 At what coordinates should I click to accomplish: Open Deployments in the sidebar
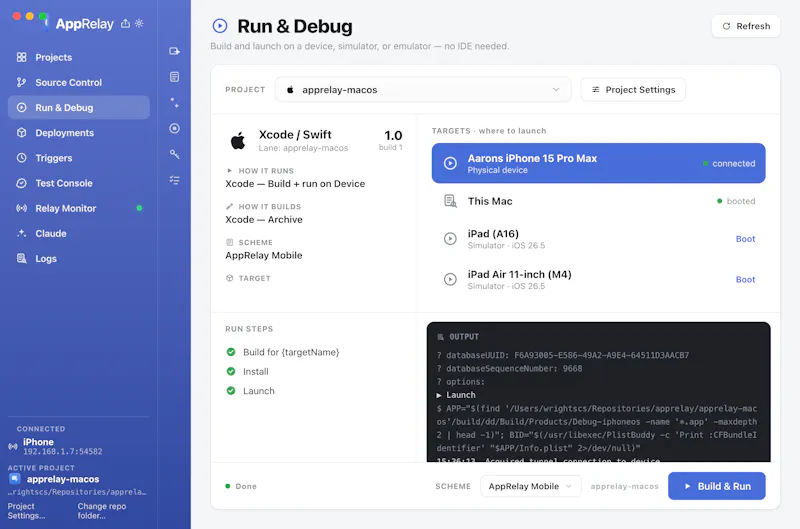79,133
